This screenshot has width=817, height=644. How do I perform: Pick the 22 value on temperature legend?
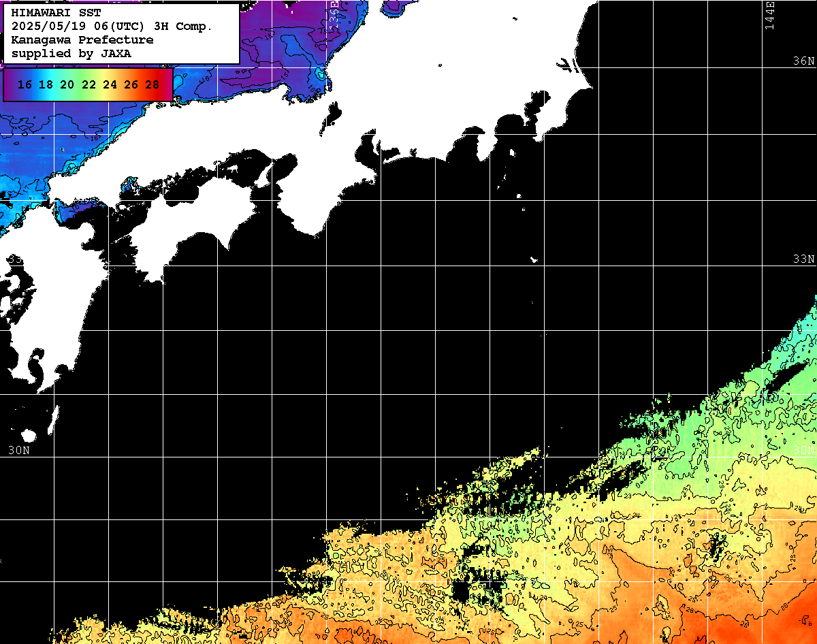[89, 85]
